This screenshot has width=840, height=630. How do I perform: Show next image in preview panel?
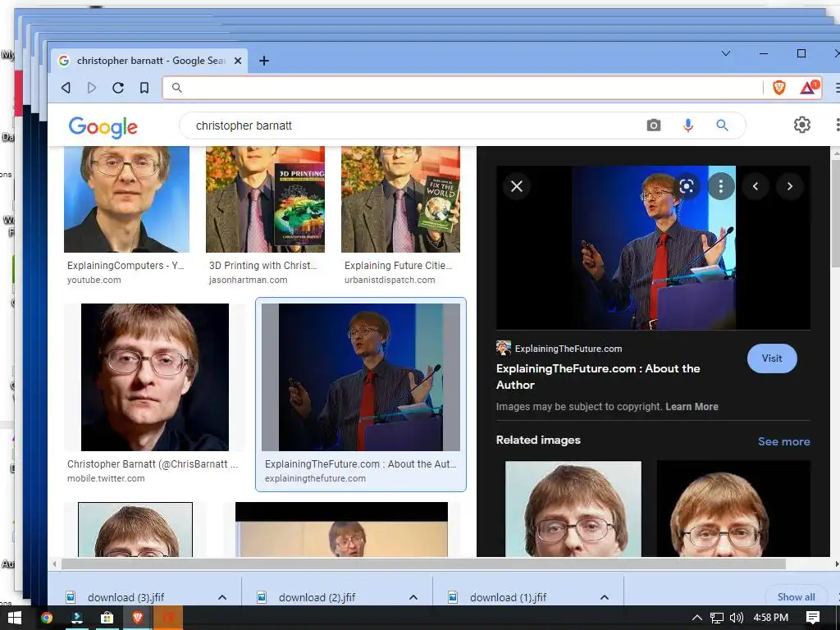[x=790, y=186]
